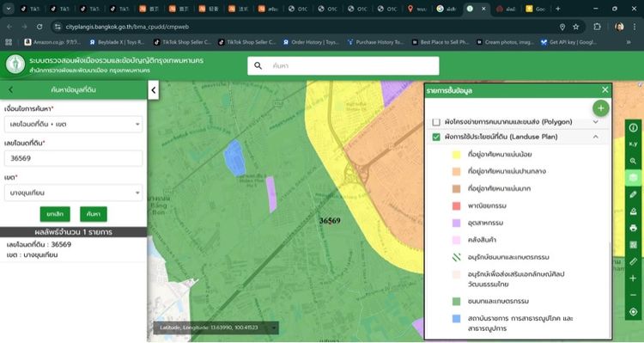
Task: Show more bookmarks overflow chevron
Action: coord(629,42)
